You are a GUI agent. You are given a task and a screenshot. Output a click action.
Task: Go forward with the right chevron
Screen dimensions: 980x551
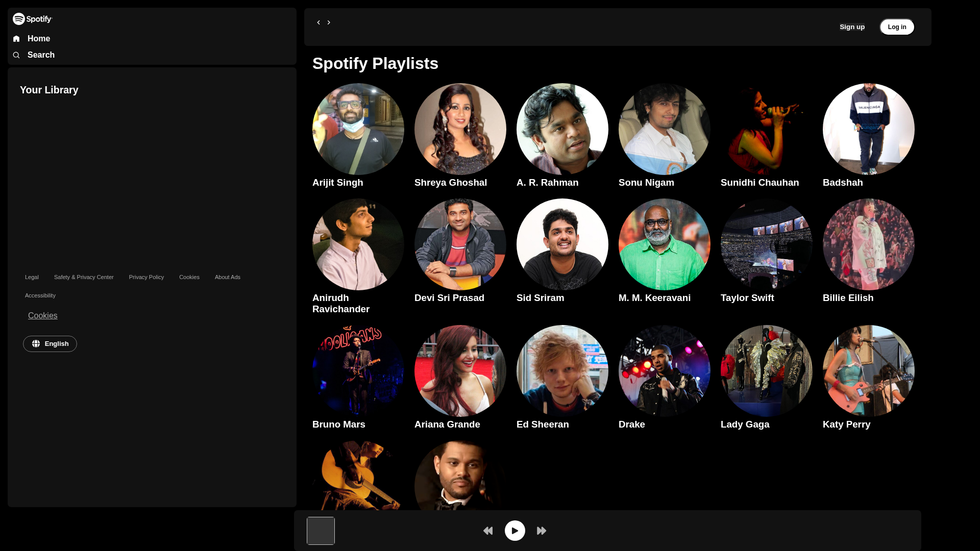click(329, 22)
